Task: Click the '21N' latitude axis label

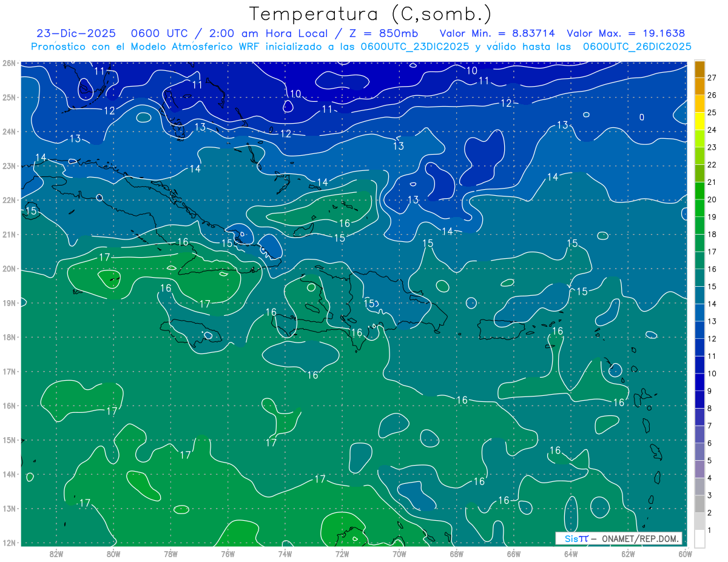Action: point(9,234)
